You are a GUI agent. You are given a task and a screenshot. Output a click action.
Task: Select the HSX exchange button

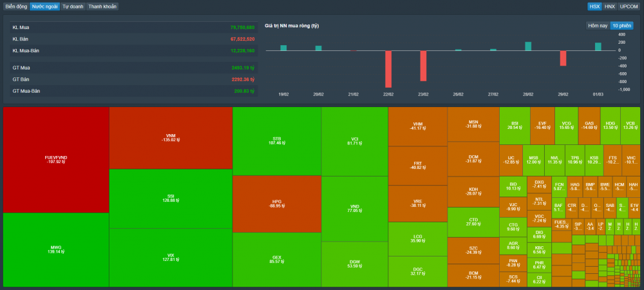click(x=594, y=6)
